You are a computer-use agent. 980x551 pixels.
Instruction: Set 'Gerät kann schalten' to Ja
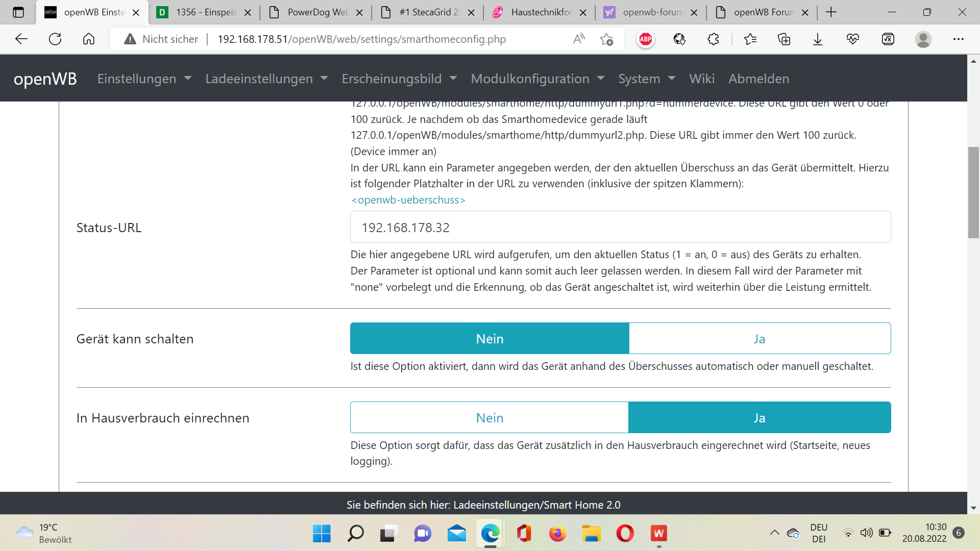click(759, 339)
